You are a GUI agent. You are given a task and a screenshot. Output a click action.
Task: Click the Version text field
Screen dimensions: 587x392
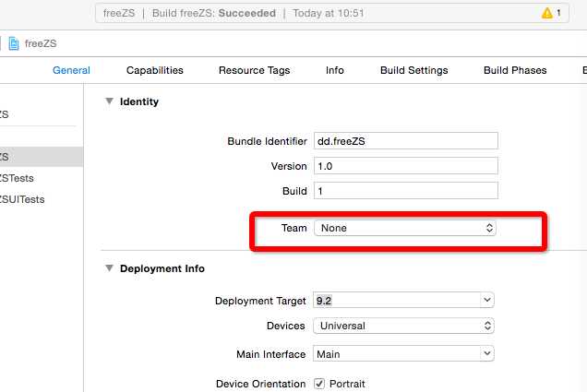click(406, 166)
